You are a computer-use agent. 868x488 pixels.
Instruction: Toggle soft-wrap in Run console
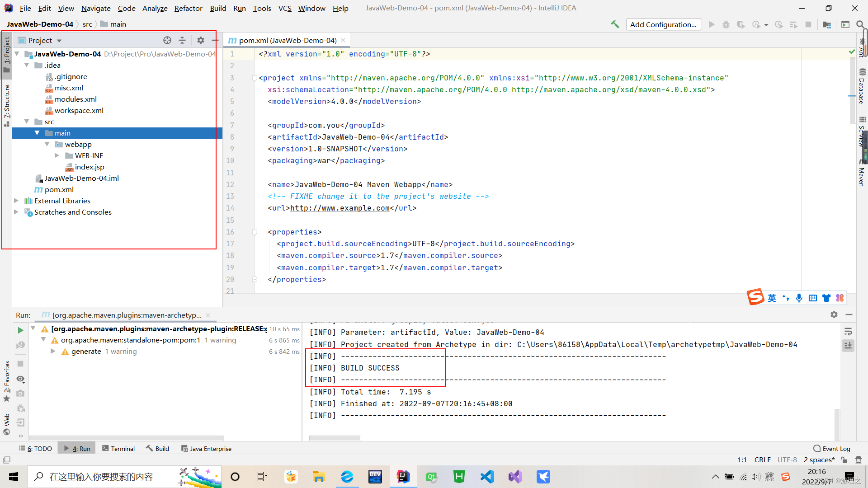pos(848,332)
